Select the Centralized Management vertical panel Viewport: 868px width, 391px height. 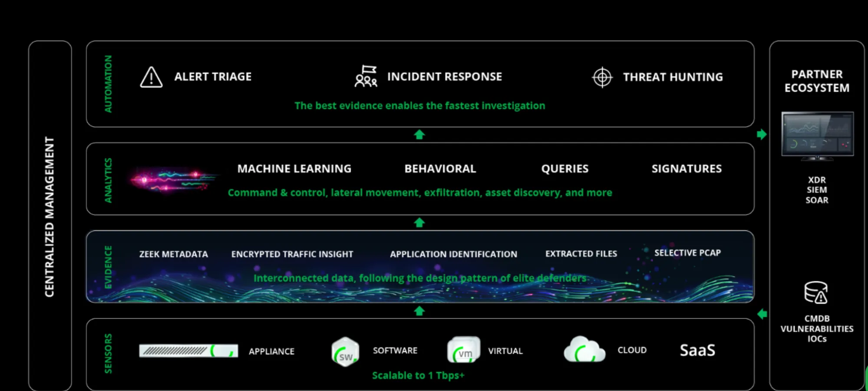50,216
